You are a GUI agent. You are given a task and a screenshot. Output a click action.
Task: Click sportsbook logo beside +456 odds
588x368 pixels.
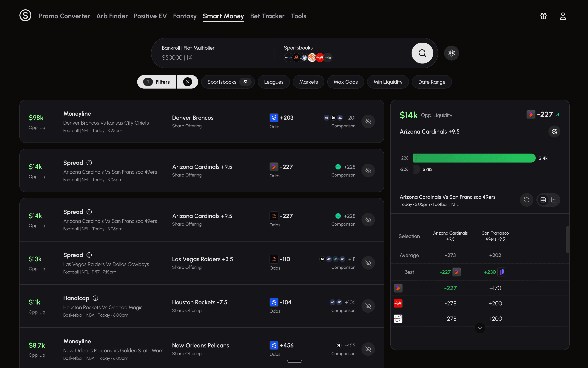point(274,345)
